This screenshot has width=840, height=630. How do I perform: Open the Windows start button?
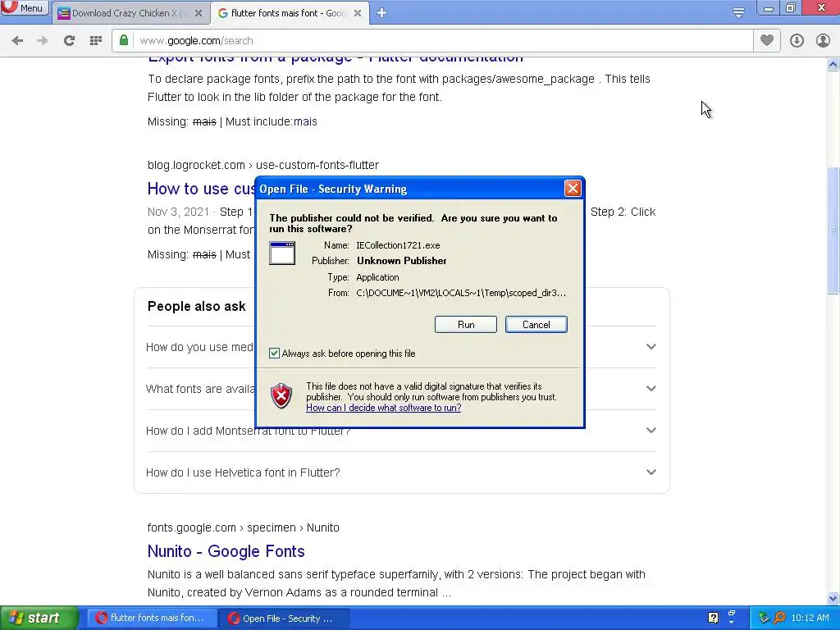[39, 618]
